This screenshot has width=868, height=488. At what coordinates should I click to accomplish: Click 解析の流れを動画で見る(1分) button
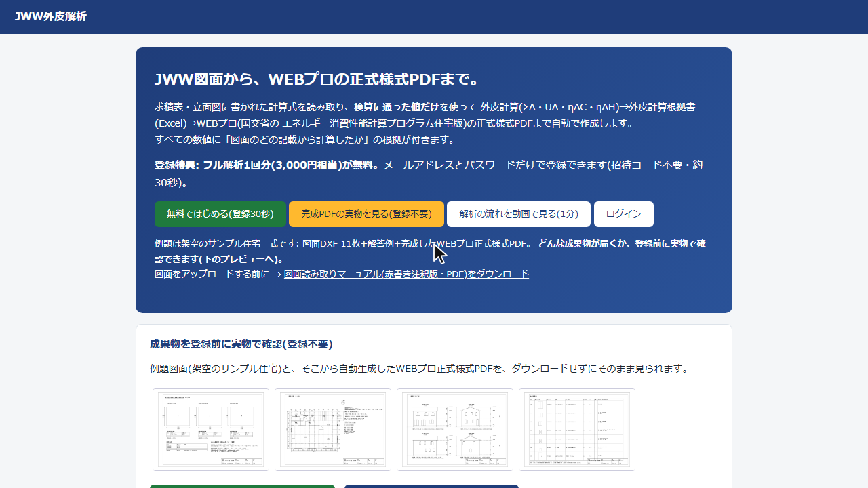[x=519, y=214]
